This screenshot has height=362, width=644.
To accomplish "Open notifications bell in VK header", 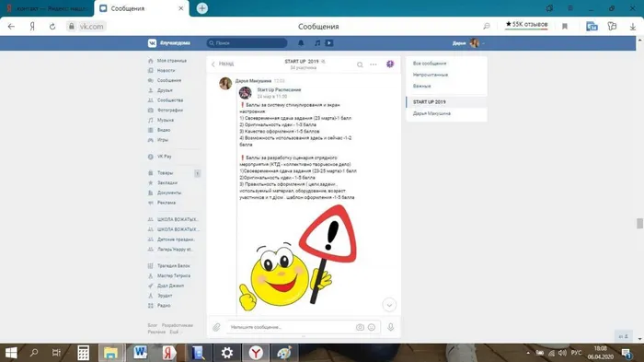I will tap(301, 42).
